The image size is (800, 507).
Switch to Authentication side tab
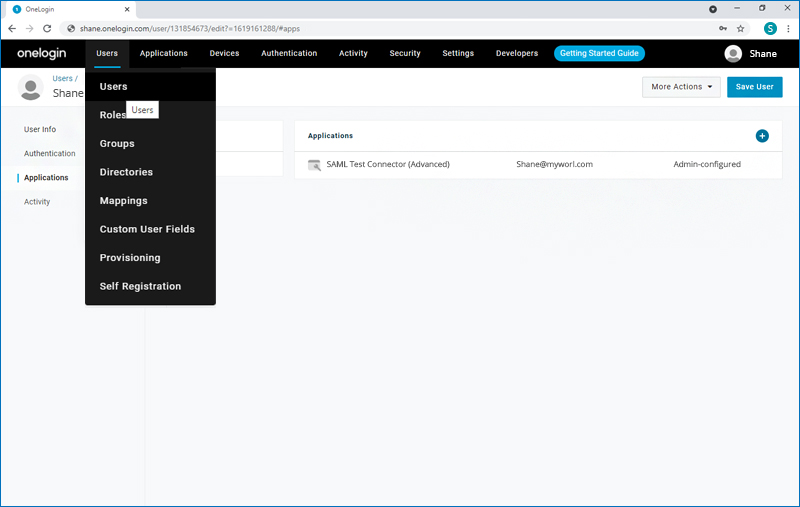click(50, 154)
